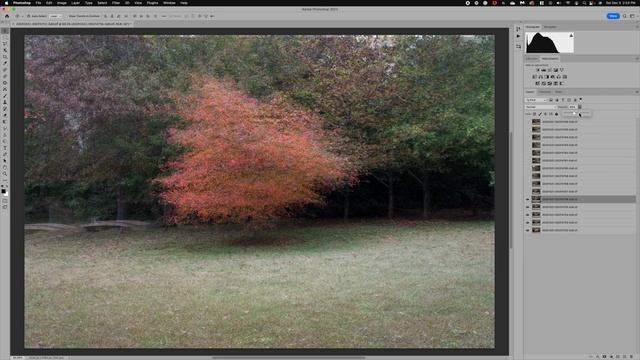The image size is (640, 360).
Task: Open the Layers panel options menu
Action: [x=637, y=92]
